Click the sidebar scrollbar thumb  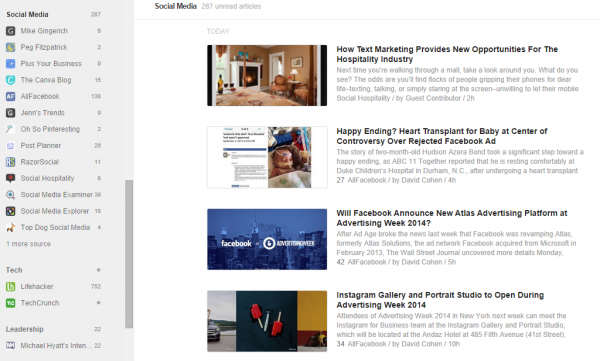click(x=129, y=254)
